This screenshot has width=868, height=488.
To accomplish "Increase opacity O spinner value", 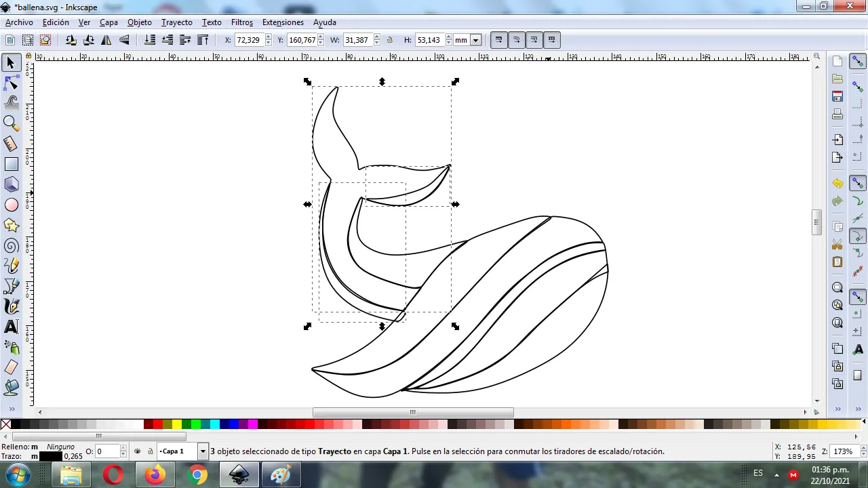I will point(123,449).
